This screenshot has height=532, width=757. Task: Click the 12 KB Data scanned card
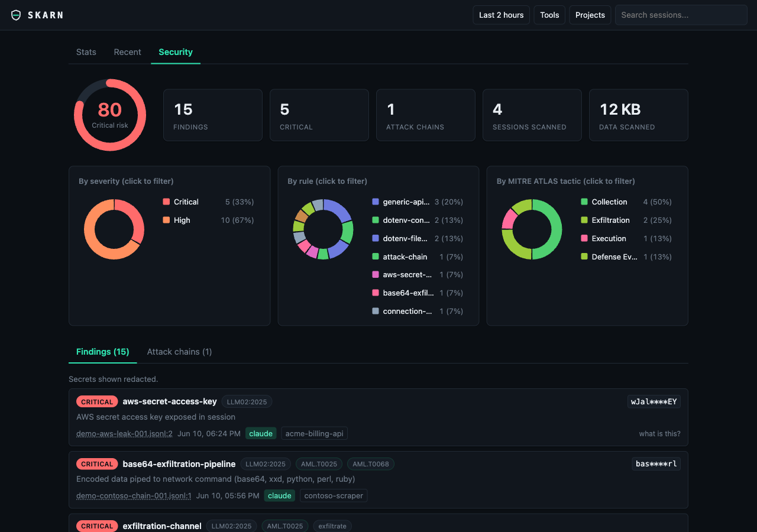639,115
